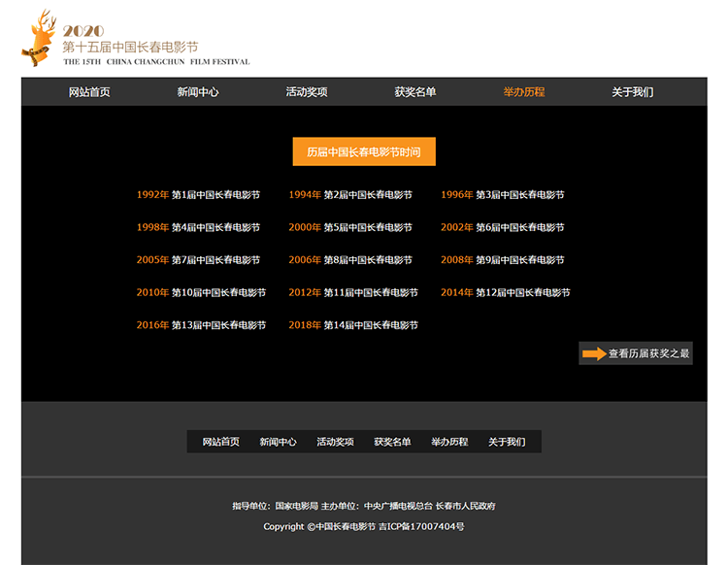Open the 2018年 第14届中国长春电影节 link

353,325
